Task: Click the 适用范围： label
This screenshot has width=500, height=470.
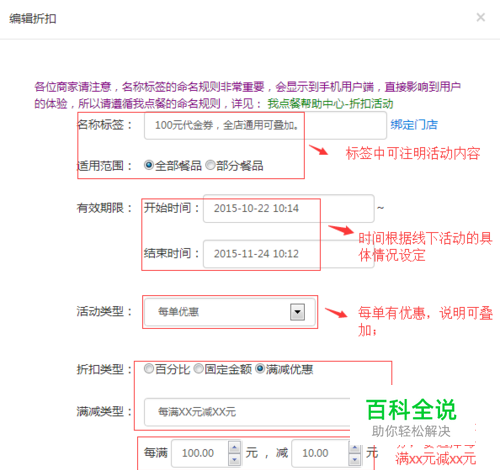Action: coord(105,166)
